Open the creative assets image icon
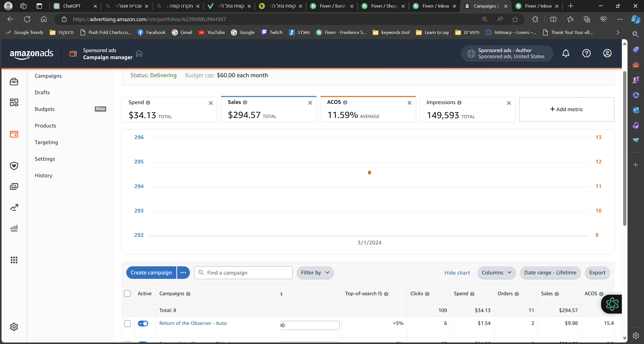 coord(14,186)
